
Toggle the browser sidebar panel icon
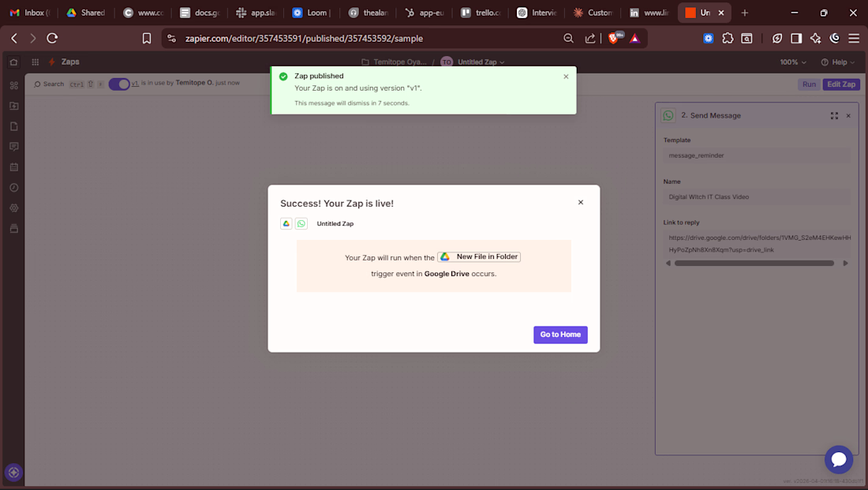point(796,38)
